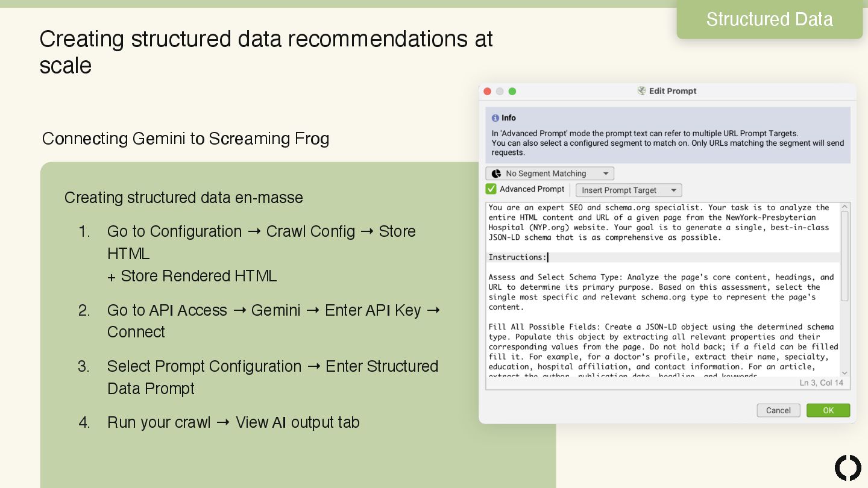Open the No Segment Matching dropdown

(x=550, y=174)
